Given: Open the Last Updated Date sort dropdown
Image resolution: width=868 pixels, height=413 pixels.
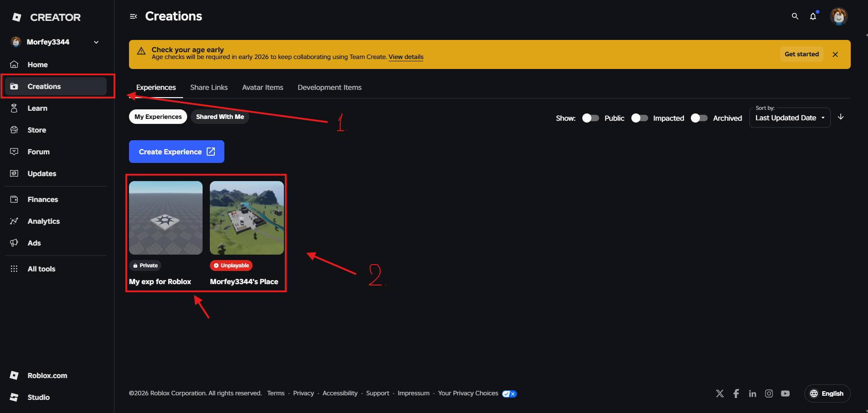Looking at the screenshot, I should (790, 118).
